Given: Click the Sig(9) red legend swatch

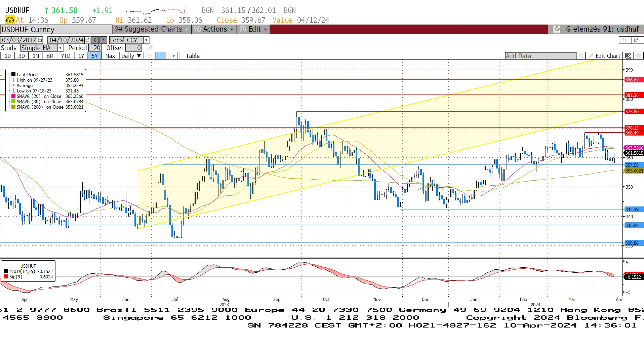Looking at the screenshot, I should (x=6, y=277).
